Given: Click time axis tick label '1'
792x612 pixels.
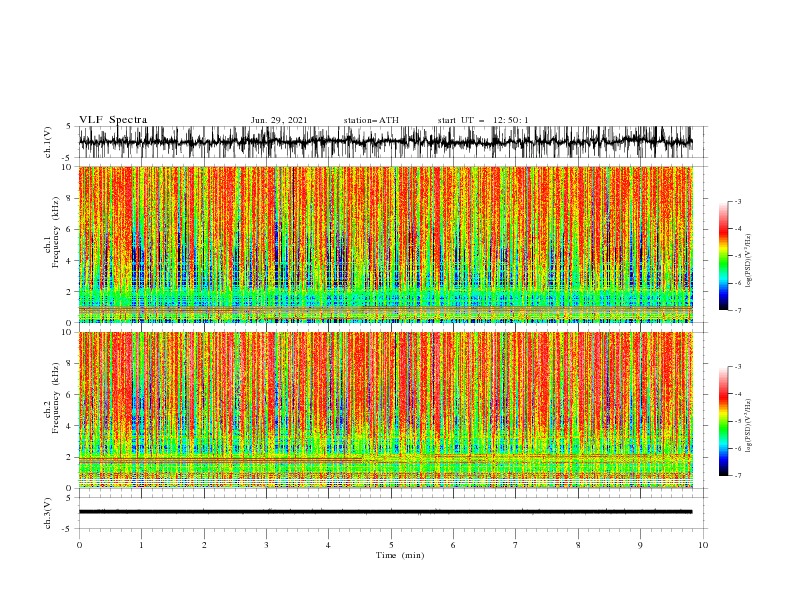Looking at the screenshot, I should (x=141, y=545).
